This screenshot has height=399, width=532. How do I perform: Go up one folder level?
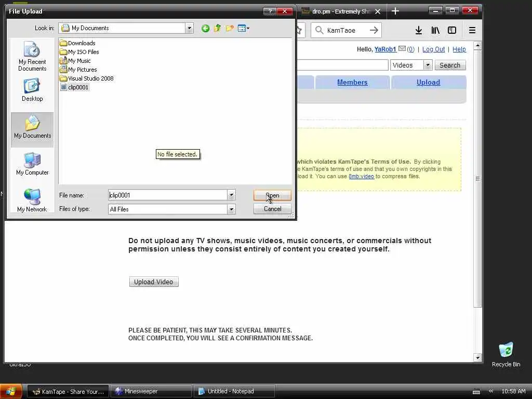(218, 29)
